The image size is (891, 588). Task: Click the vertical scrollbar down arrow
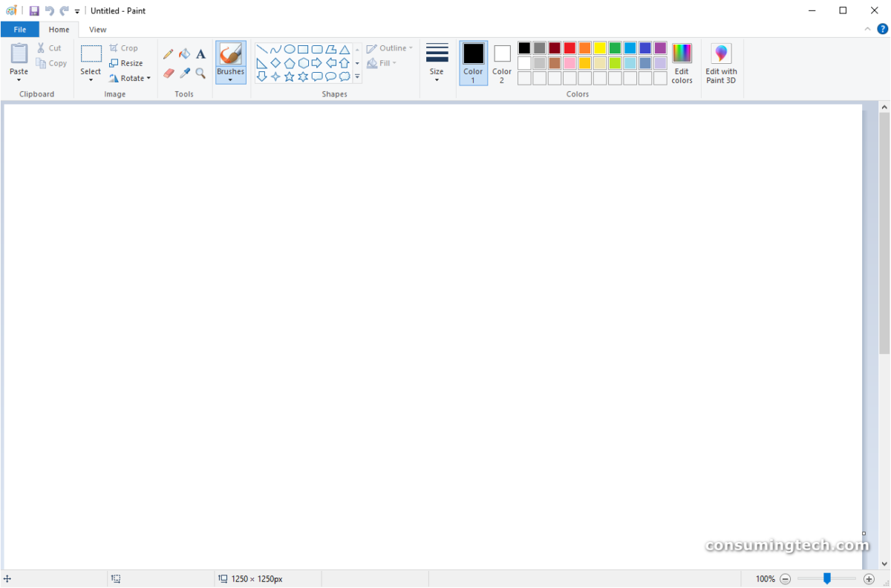(884, 565)
